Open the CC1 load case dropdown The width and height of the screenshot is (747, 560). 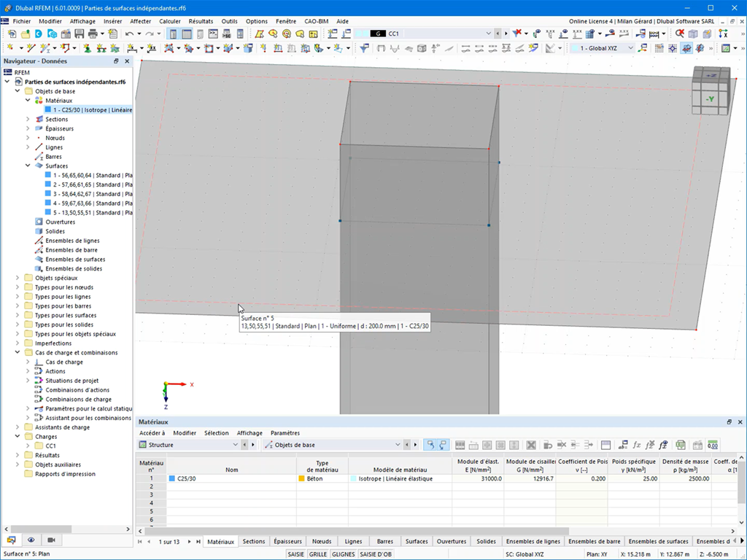(488, 34)
